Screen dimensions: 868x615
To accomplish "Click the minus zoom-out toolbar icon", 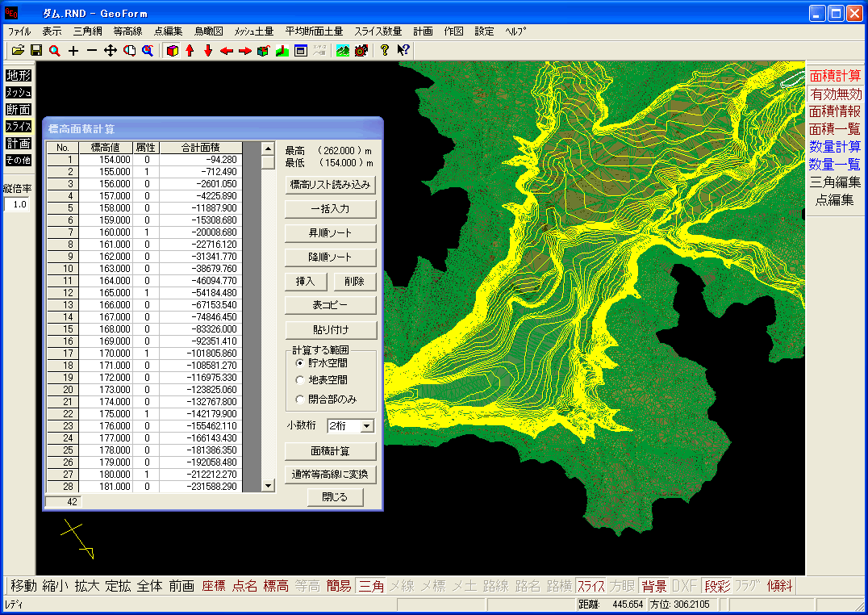I will (92, 51).
